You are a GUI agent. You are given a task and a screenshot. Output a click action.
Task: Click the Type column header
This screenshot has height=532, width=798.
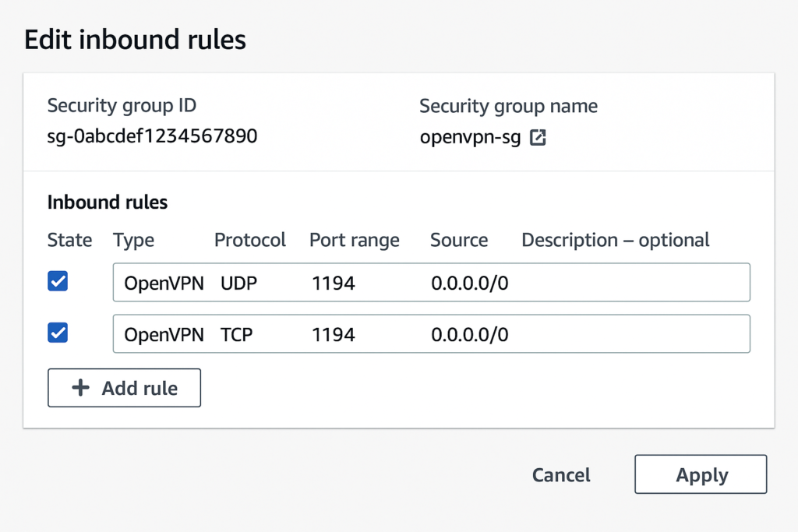click(133, 240)
